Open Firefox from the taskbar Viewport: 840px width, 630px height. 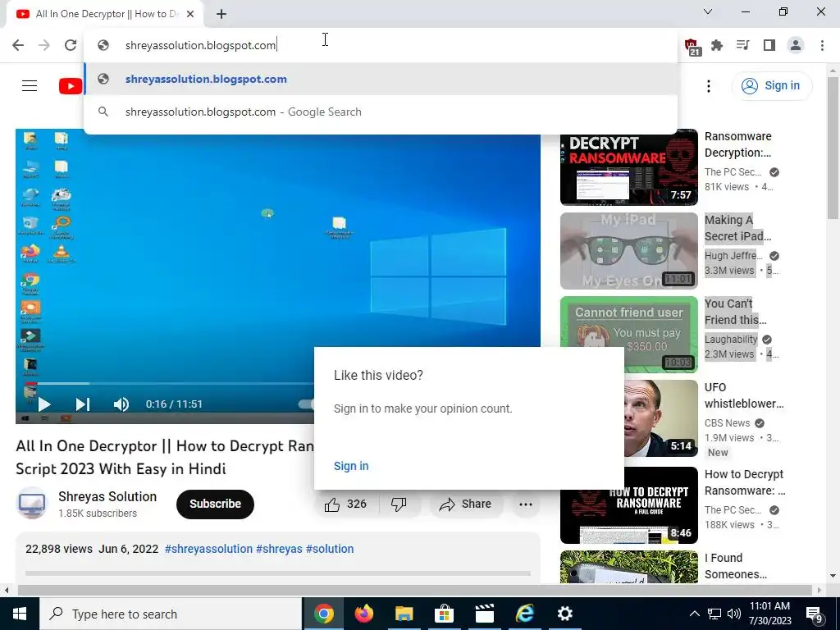point(363,614)
